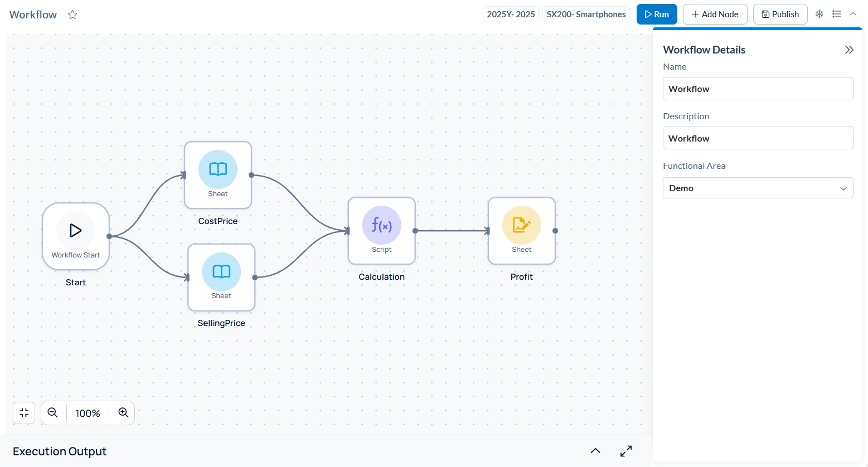Click the list view icon beside the snowflake
Screen dimensions: 868x467
pyautogui.click(x=836, y=13)
